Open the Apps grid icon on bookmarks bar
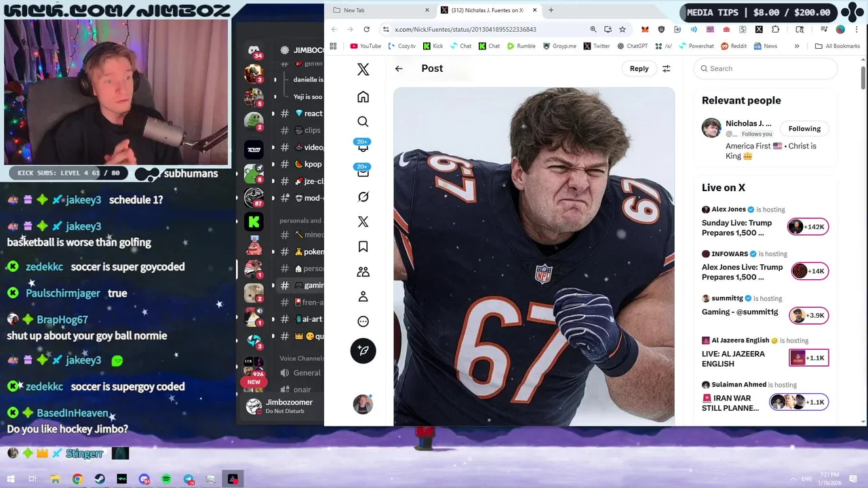Image resolution: width=868 pixels, height=488 pixels. pyautogui.click(x=333, y=46)
